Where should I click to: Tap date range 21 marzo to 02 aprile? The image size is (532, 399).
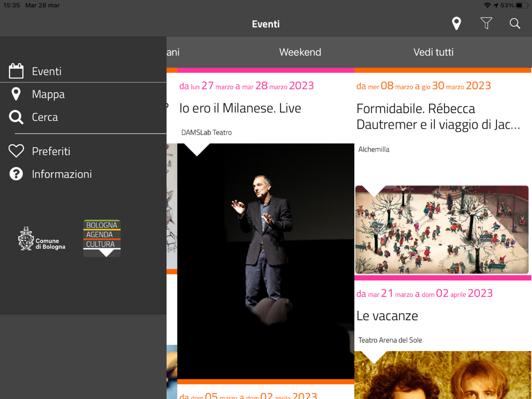[x=425, y=294]
